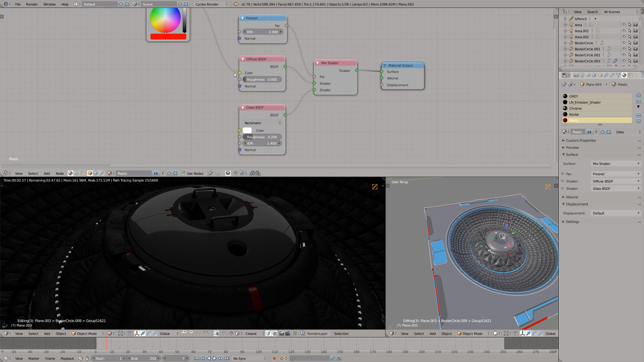Image resolution: width=644 pixels, height=362 pixels.
Task: Choose Object shader source cube icon
Action: 90,173
